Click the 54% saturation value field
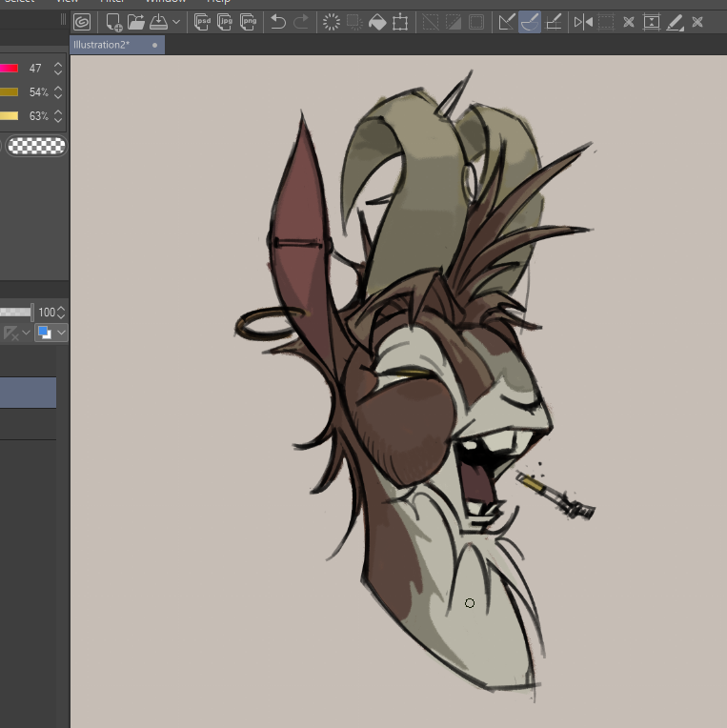The image size is (727, 728). pos(38,91)
